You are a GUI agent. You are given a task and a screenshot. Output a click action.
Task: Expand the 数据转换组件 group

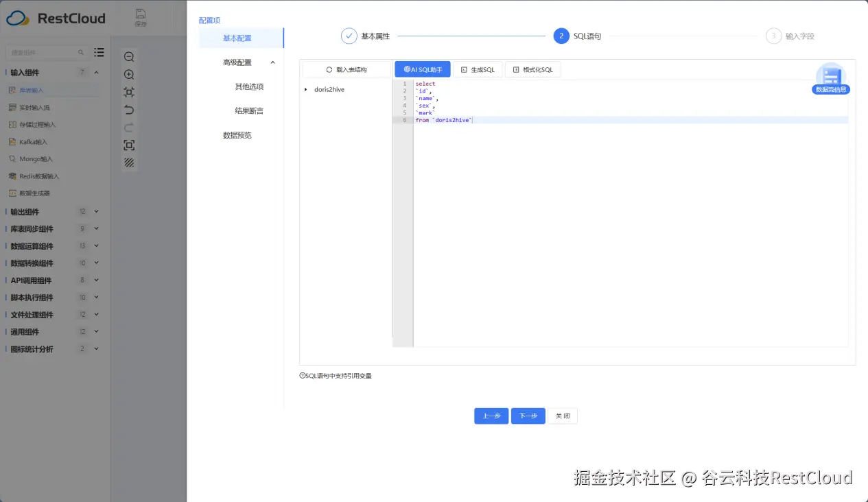pyautogui.click(x=96, y=263)
